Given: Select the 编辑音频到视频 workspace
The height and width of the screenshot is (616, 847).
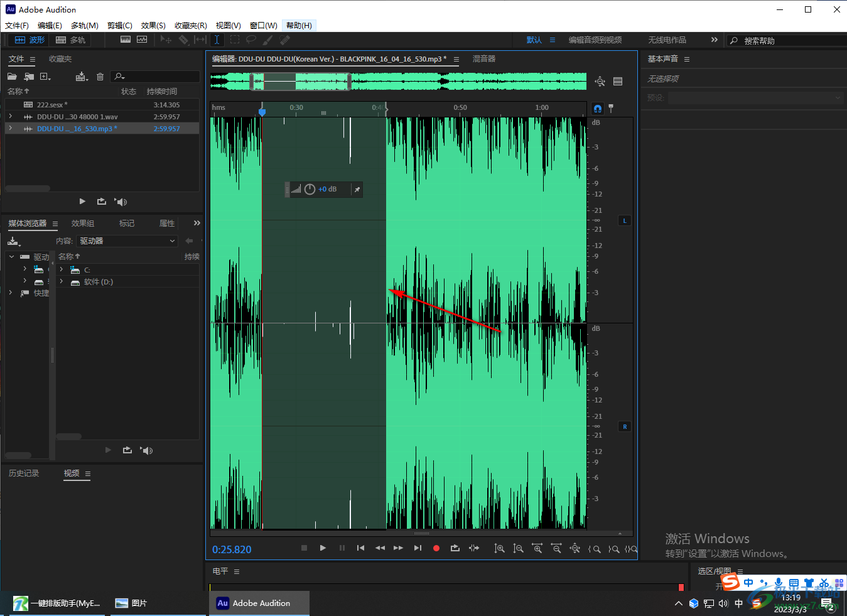Looking at the screenshot, I should pyautogui.click(x=595, y=40).
